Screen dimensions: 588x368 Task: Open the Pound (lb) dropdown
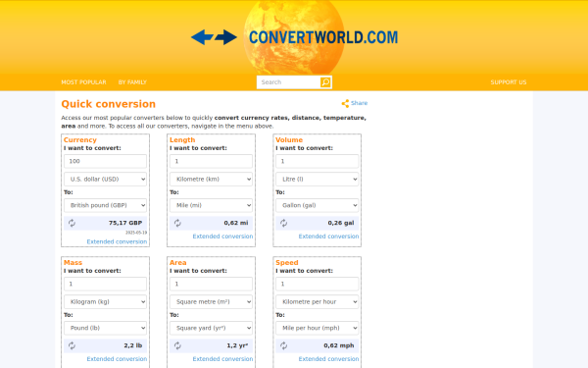tap(105, 328)
